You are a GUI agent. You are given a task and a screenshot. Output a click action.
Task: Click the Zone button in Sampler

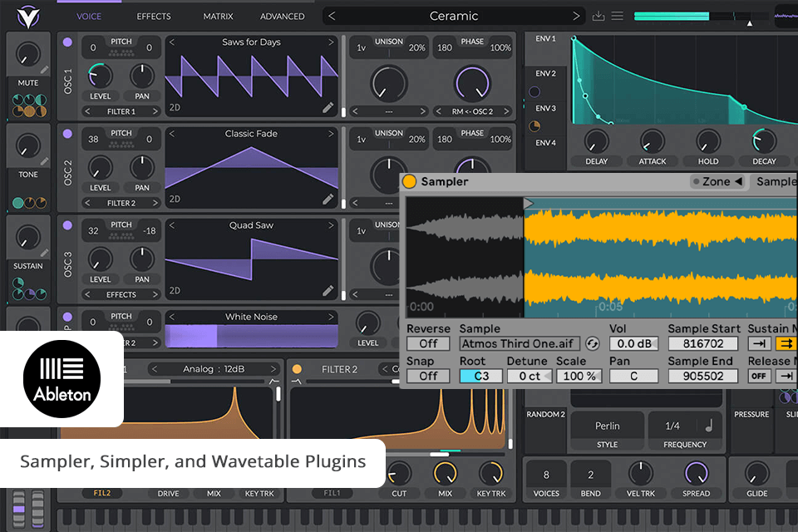click(717, 181)
